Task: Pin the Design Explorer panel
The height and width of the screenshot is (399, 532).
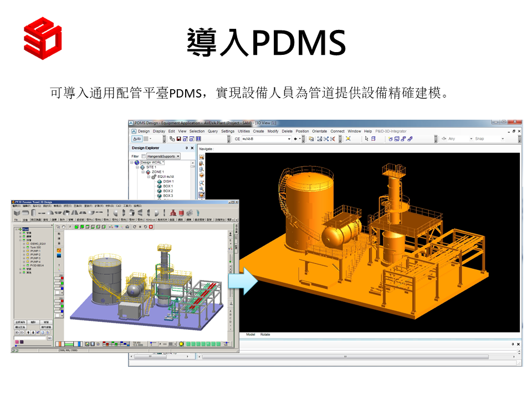Action: coord(186,148)
